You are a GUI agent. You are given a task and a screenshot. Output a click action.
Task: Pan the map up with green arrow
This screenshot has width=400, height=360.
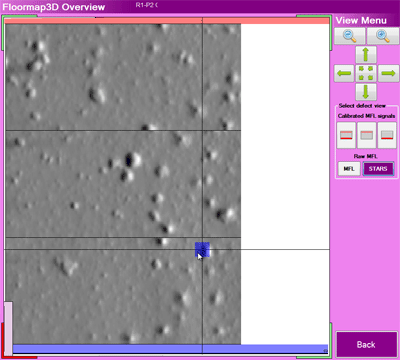tap(366, 54)
